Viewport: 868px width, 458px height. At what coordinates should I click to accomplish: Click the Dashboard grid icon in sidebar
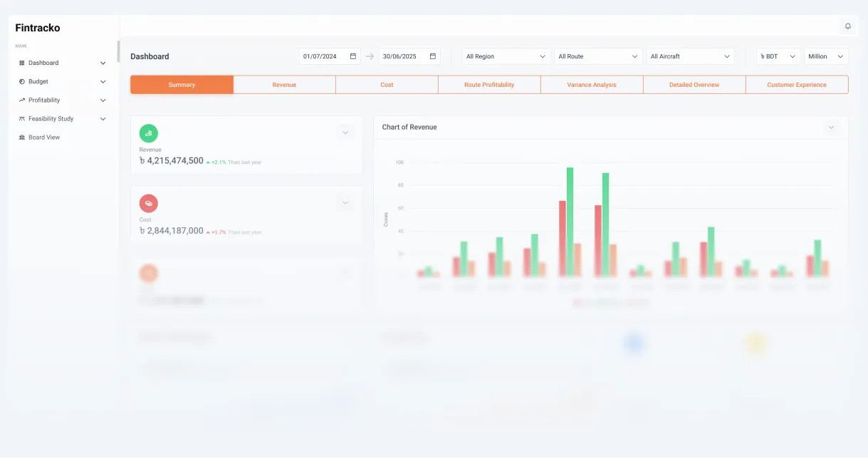(22, 63)
